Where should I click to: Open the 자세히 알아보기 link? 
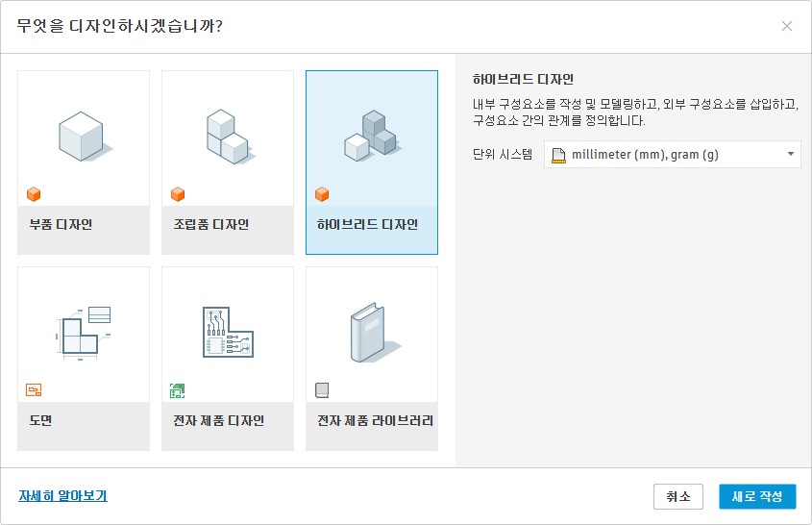pyautogui.click(x=62, y=496)
